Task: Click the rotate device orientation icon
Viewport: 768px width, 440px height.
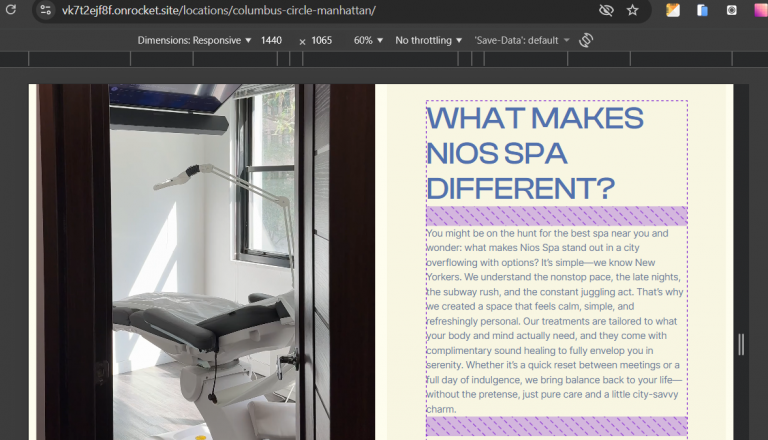Action: pos(586,40)
